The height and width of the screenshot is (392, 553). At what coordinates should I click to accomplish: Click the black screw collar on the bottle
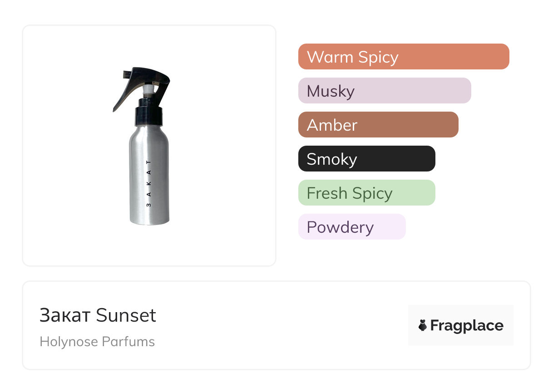149,116
